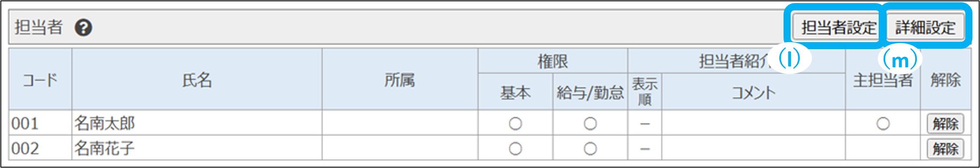Screen dimensions: 980x168
Task: Select 基本 permission circle for 名南花子
Action: pyautogui.click(x=515, y=148)
